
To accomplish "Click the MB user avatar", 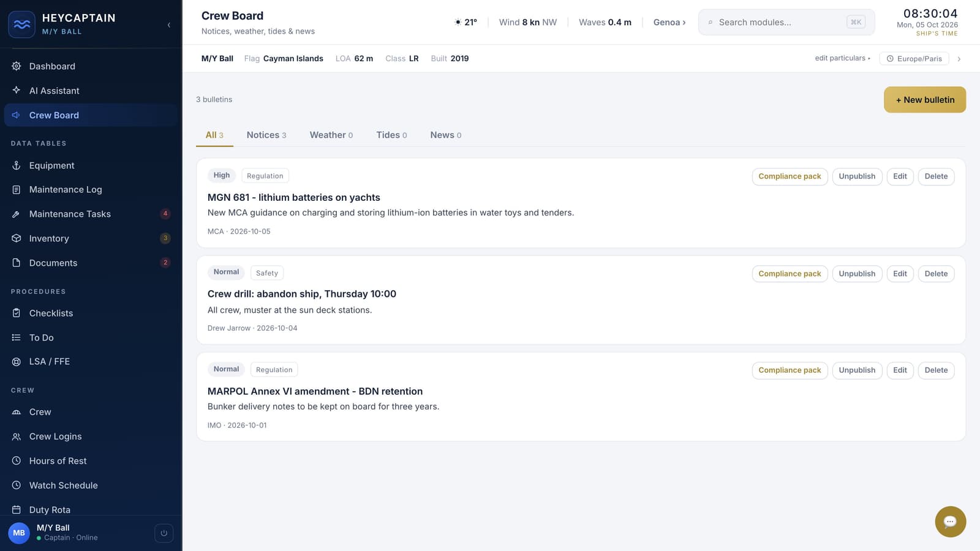I will tap(19, 533).
